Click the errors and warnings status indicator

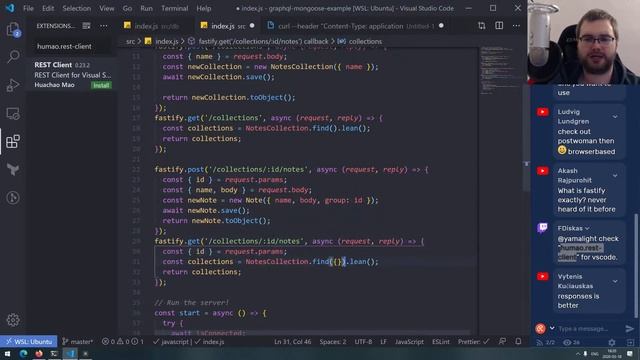coord(122,342)
